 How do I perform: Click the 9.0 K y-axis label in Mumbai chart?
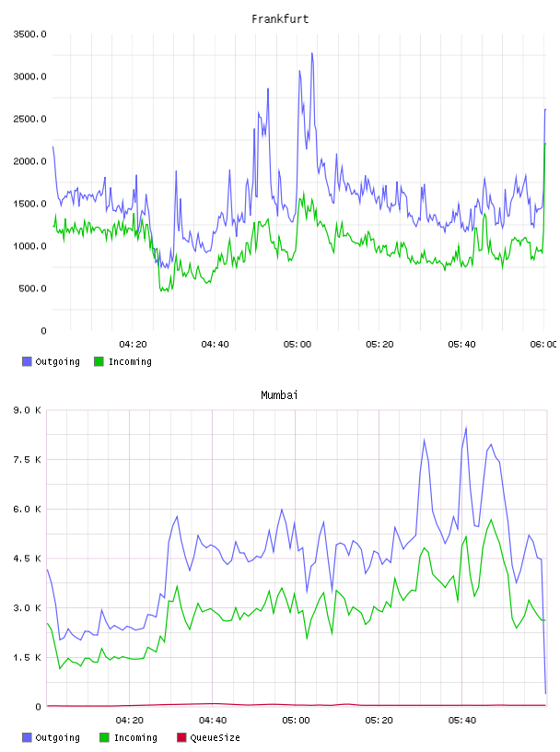(27, 410)
